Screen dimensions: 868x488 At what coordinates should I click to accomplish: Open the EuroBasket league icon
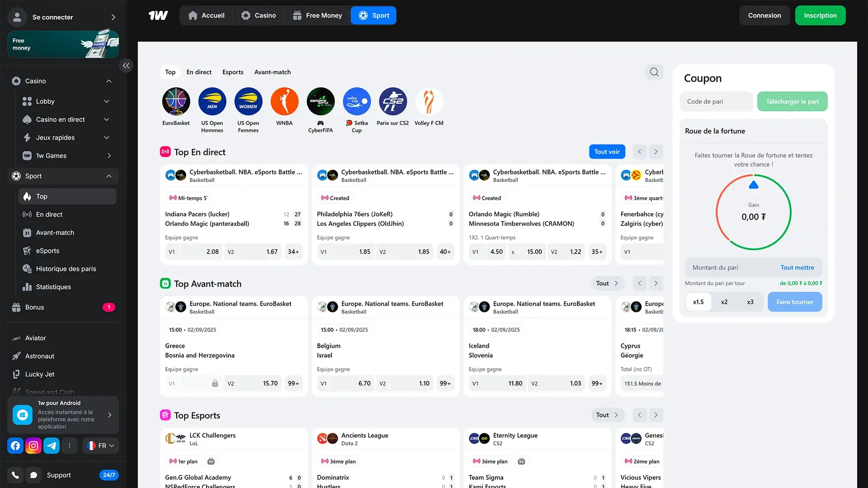176,101
